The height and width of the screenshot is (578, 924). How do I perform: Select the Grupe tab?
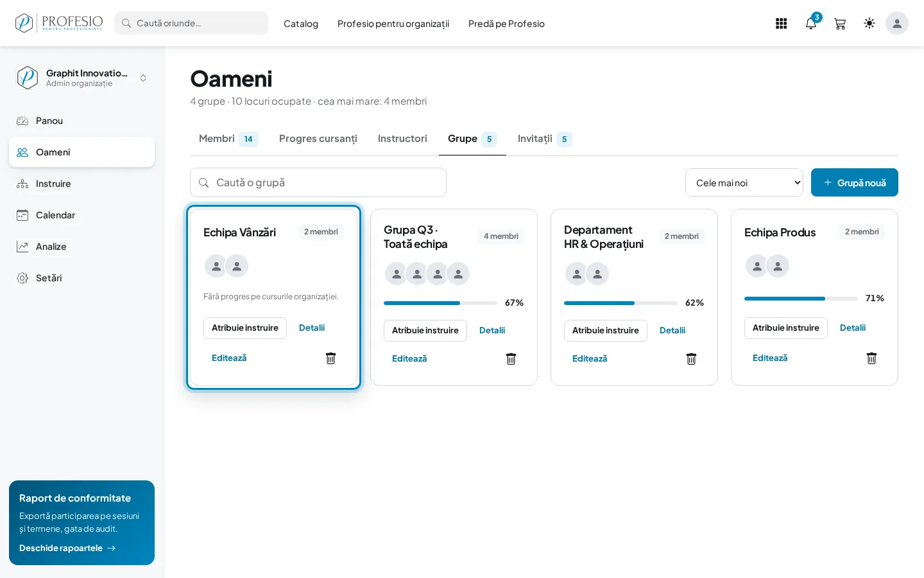(472, 139)
